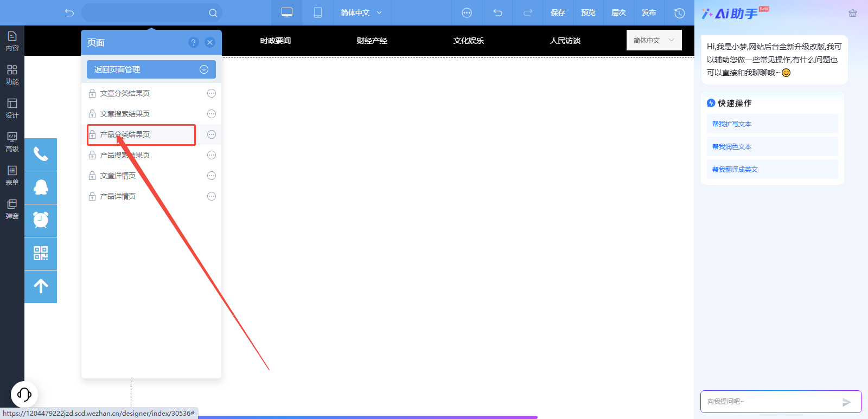Screen dimensions: 868x419
Task: Open the 表单 forms sidebar panel
Action: 12,176
